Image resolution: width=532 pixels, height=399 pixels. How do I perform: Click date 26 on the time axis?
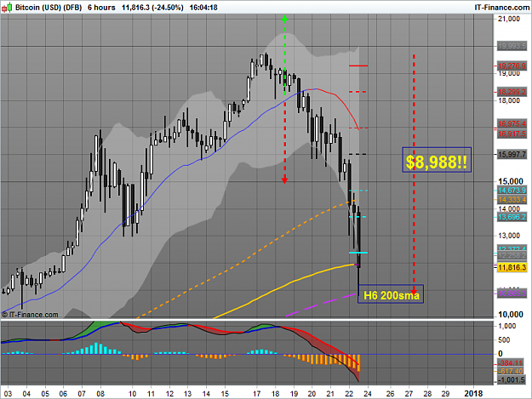tap(391, 394)
